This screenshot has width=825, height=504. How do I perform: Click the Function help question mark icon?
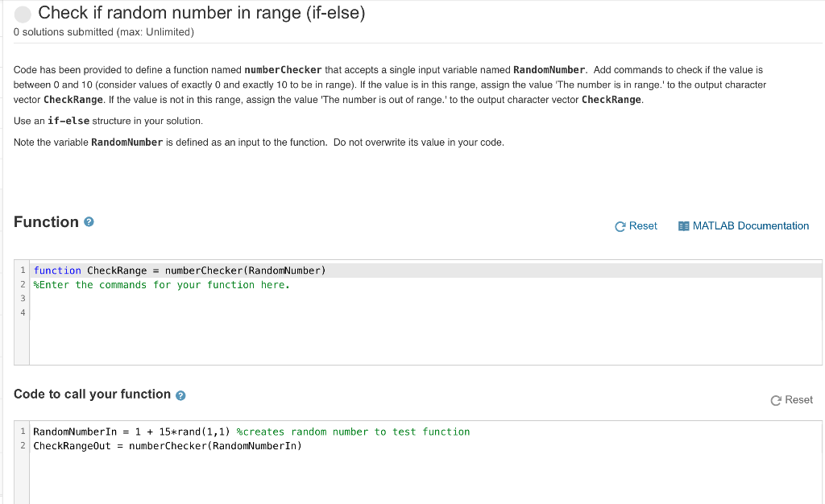pyautogui.click(x=89, y=222)
